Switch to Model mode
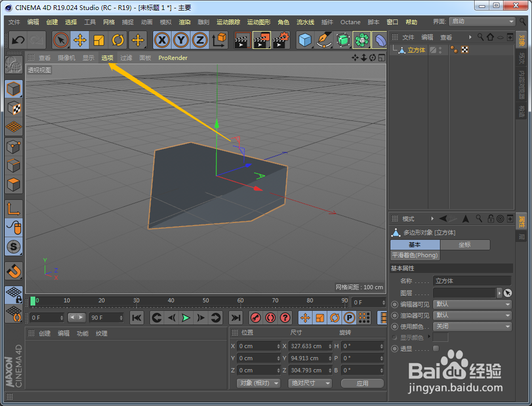Screen dimensions: 532x406 tap(14, 89)
